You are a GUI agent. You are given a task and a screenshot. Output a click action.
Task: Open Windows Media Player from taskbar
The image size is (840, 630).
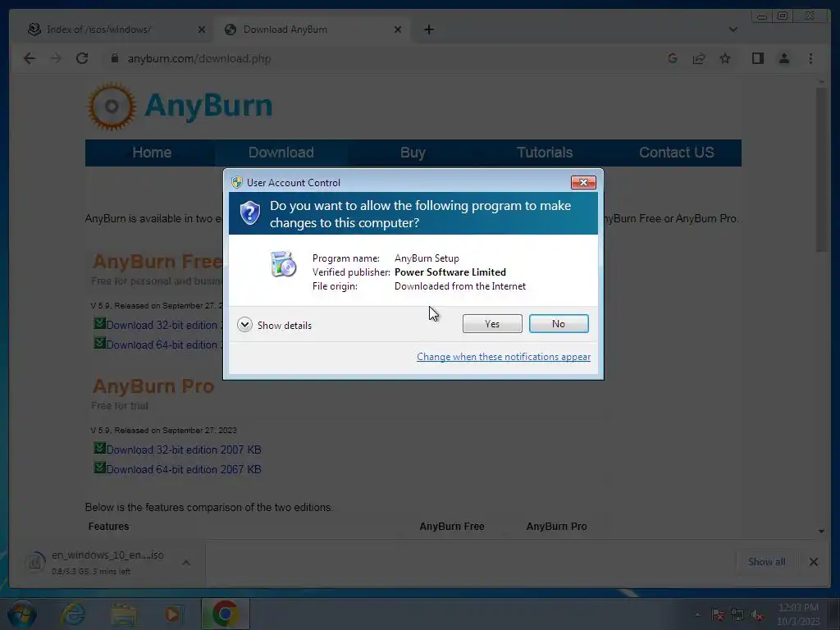tap(172, 614)
